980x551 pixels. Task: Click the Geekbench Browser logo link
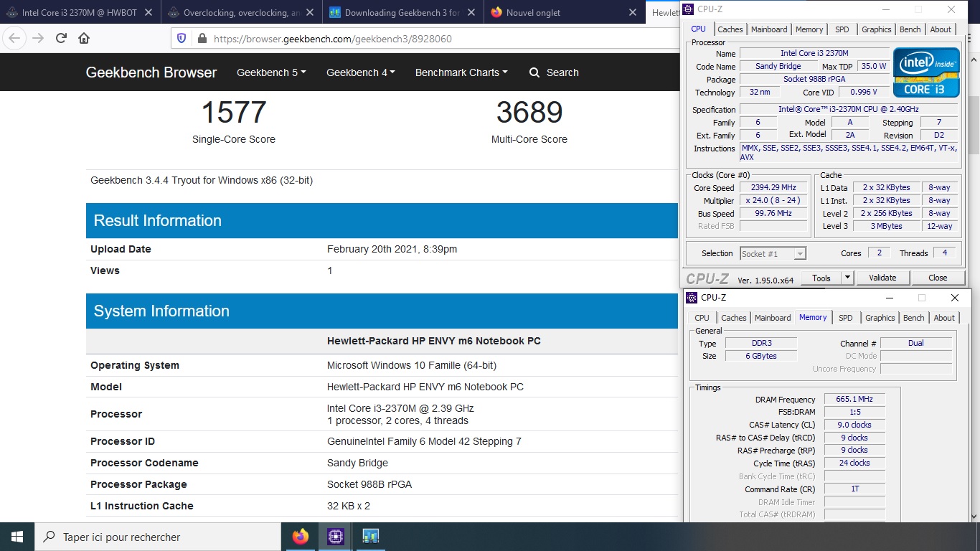pyautogui.click(x=151, y=72)
